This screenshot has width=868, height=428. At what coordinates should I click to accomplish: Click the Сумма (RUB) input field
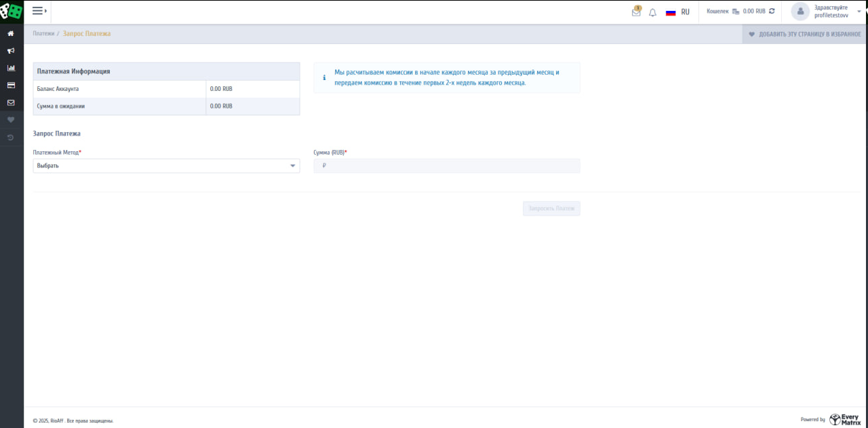(x=448, y=166)
